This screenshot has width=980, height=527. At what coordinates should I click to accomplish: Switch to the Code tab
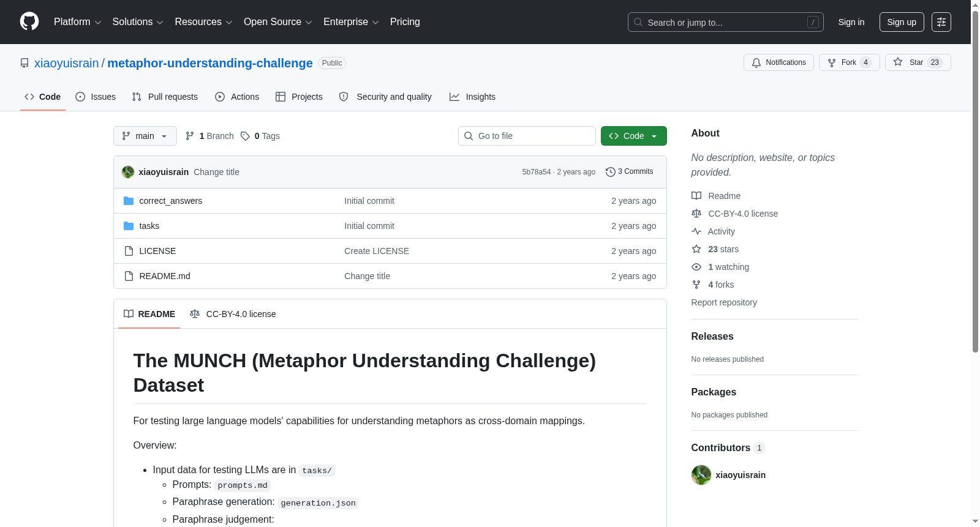pos(43,97)
